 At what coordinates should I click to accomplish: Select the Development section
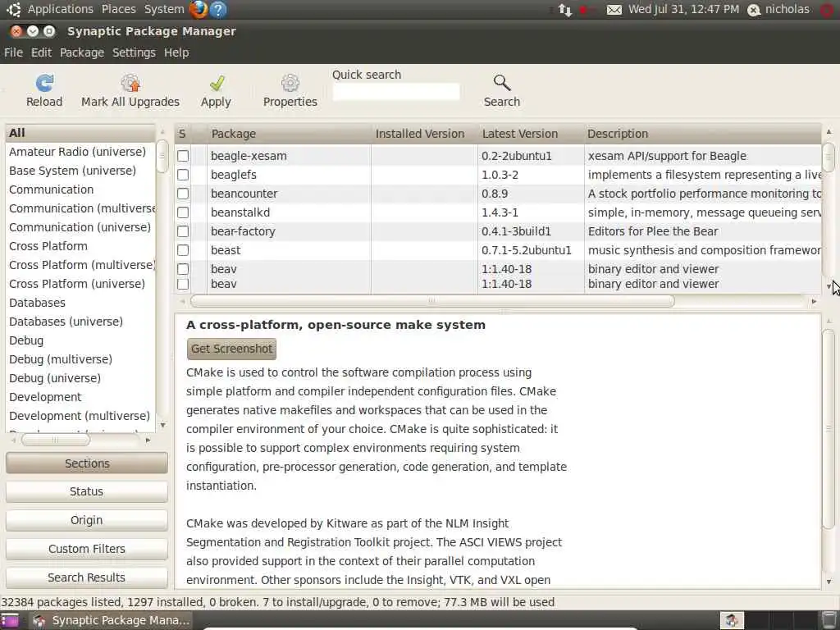point(80,397)
